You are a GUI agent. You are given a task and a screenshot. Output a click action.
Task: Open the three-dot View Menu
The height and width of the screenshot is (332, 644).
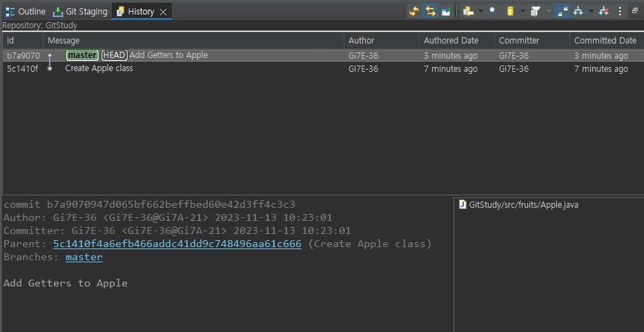[x=620, y=12]
